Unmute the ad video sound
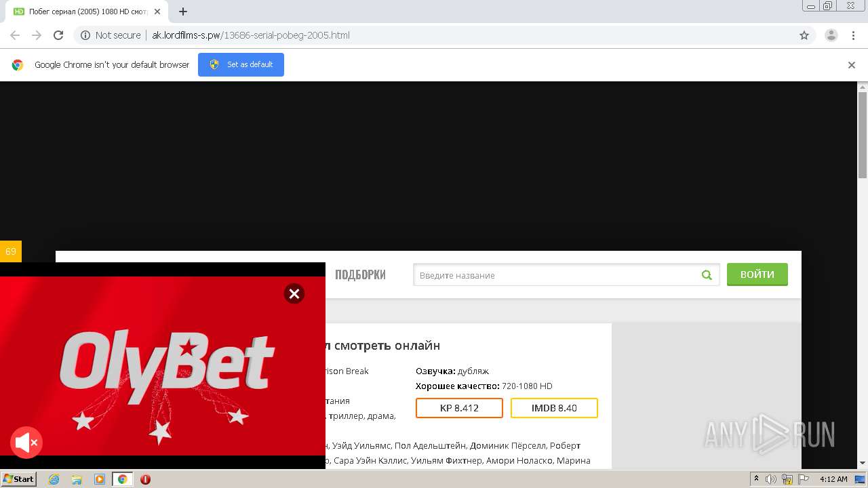This screenshot has height=488, width=868. [26, 443]
